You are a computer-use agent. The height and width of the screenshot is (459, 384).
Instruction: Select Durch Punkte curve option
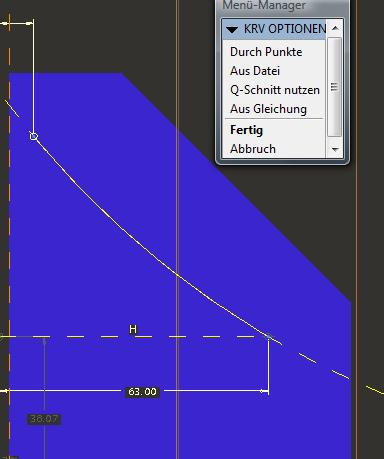coord(266,52)
